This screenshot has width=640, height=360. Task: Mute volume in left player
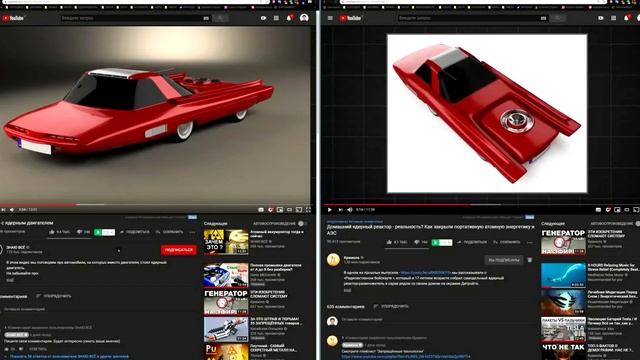(12, 210)
